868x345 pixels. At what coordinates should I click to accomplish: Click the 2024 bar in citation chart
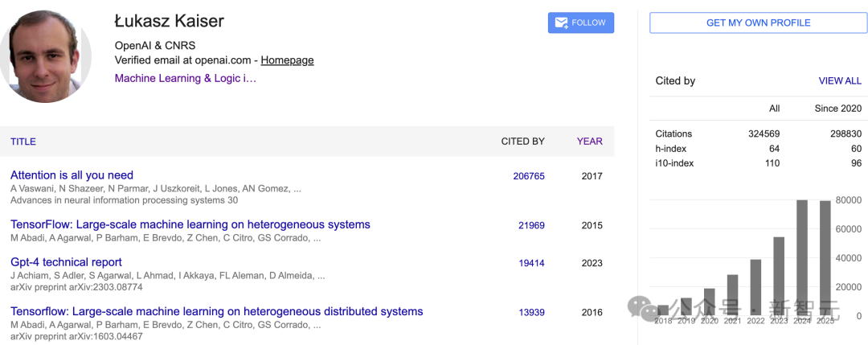pos(801,257)
